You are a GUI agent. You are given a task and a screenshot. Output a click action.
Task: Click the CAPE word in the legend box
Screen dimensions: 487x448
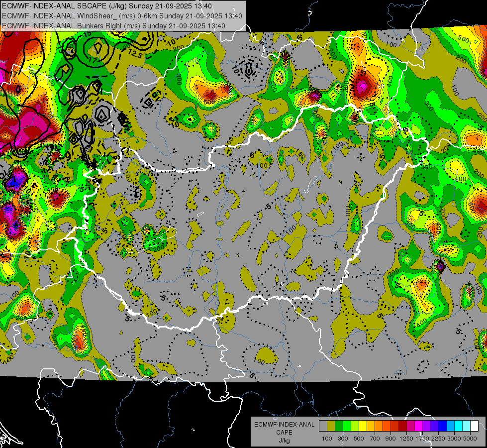pos(285,432)
